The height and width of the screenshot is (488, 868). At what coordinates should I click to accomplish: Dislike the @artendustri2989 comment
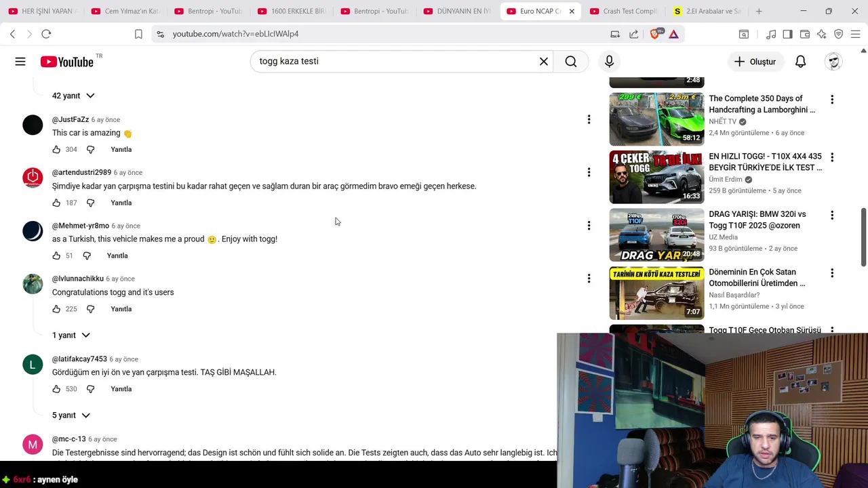coord(90,203)
